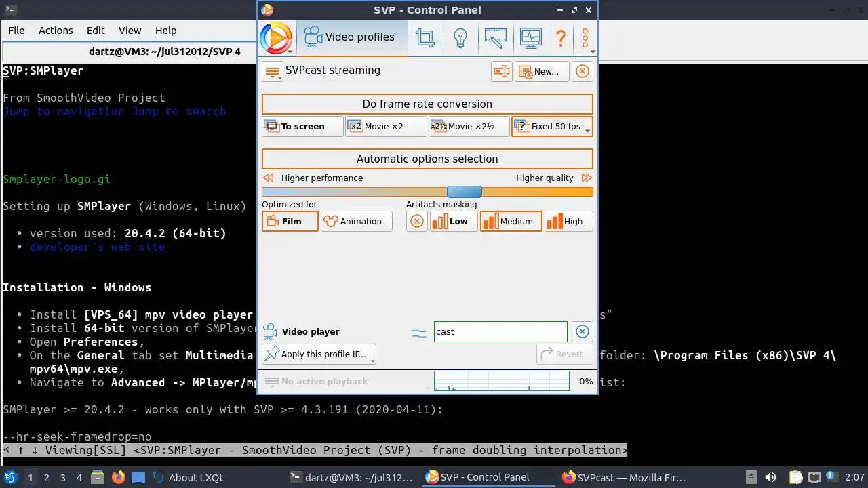Open the profile list dropdown menu button
The image size is (868, 488).
(x=273, y=71)
